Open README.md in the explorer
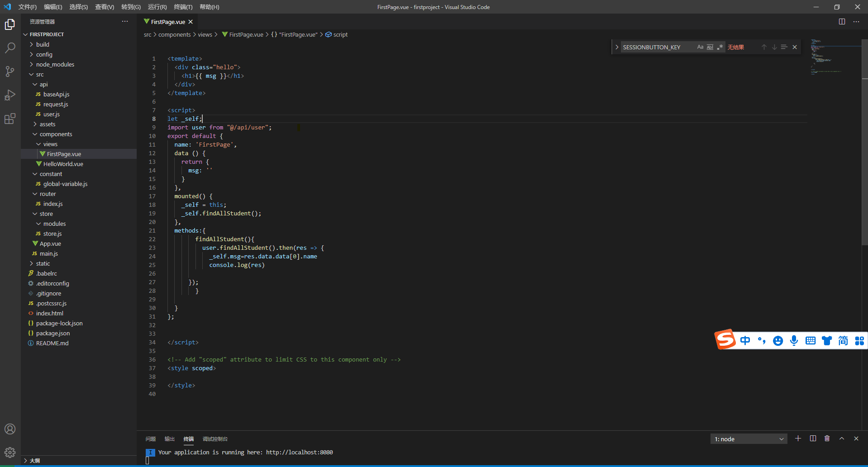 (x=79, y=343)
